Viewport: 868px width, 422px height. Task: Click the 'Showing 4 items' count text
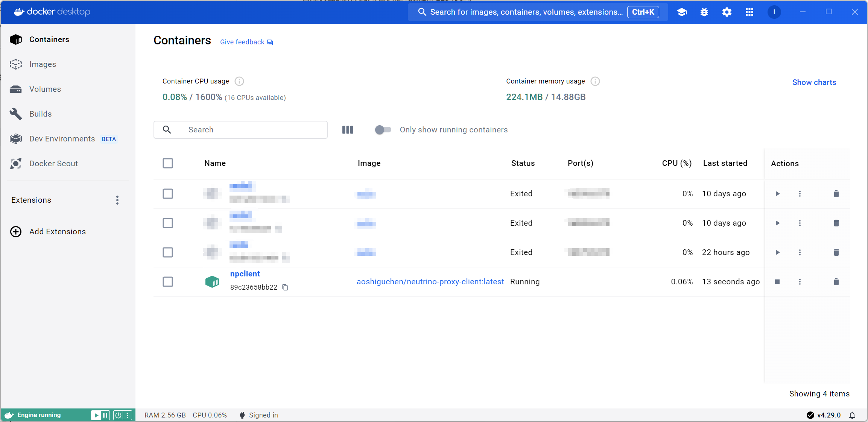point(819,394)
